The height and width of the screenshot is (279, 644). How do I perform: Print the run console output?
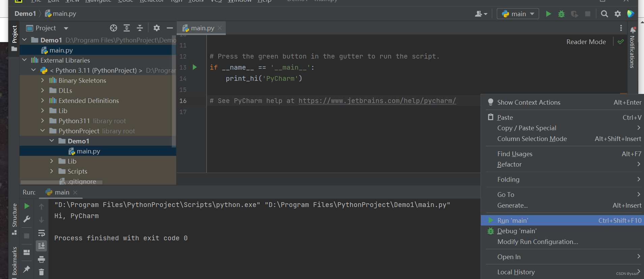click(x=41, y=259)
